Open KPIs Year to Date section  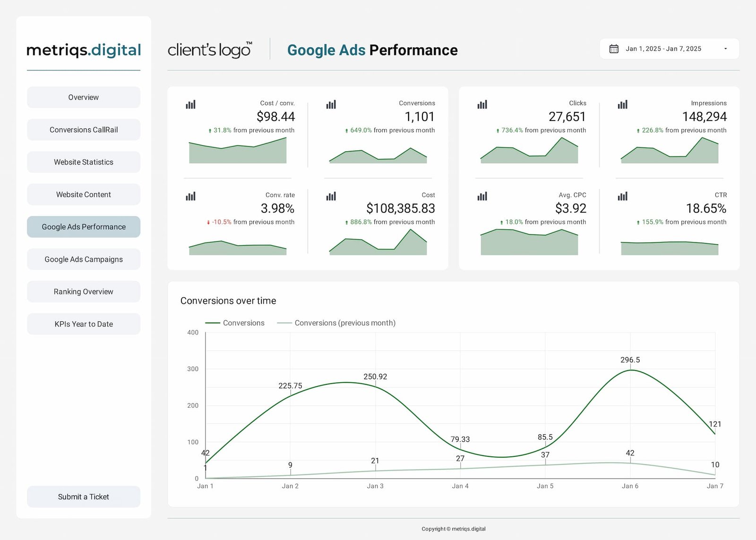tap(84, 324)
